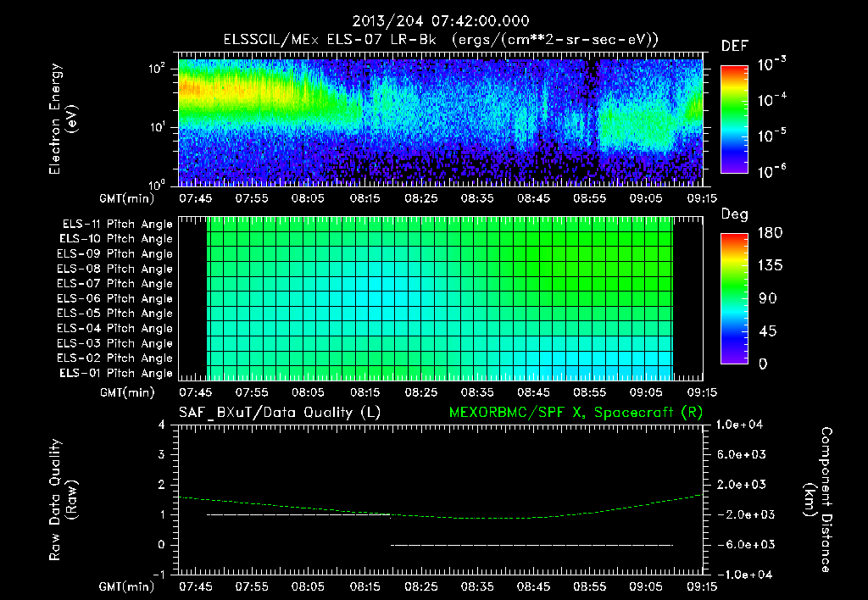The width and height of the screenshot is (868, 600).
Task: Click the 135 value on Deg scale
Action: 770,266
